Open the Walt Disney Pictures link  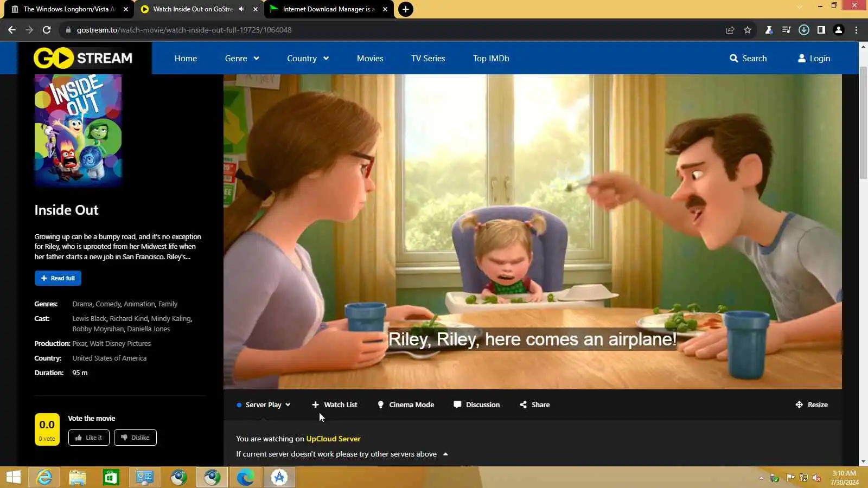120,344
